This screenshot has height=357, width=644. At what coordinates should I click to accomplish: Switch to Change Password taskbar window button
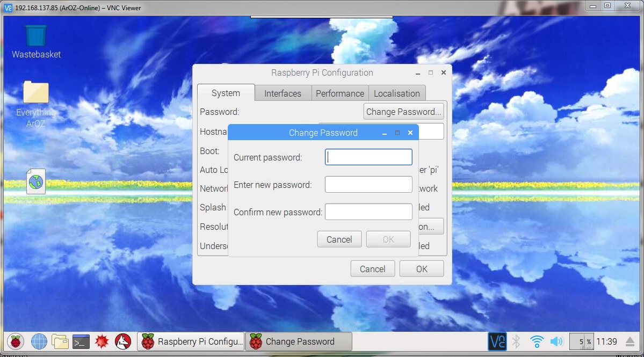pyautogui.click(x=299, y=341)
